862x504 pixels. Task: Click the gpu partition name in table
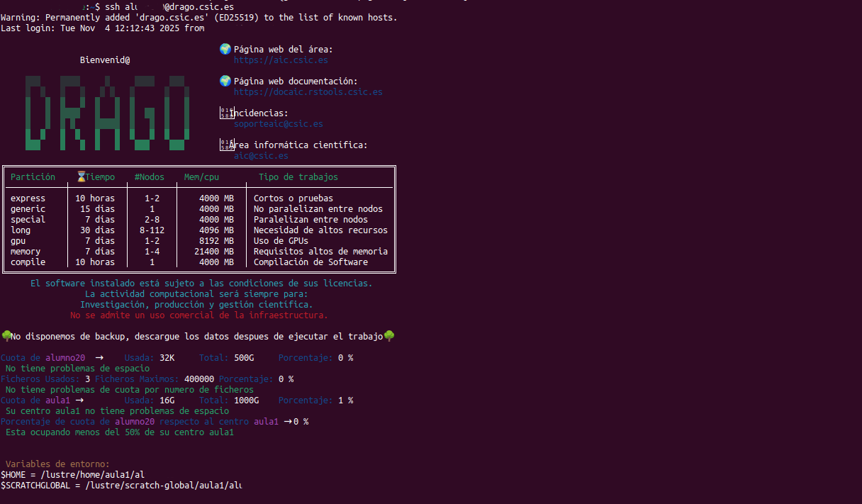[x=18, y=241]
